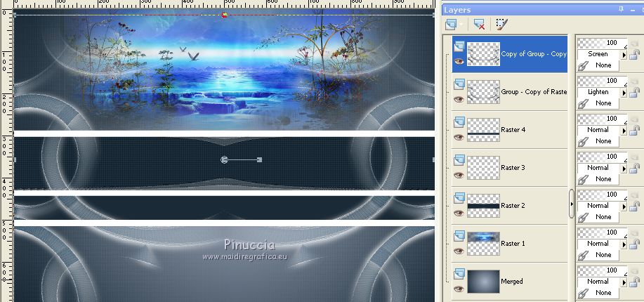Viewport: 644px width, 302px height.
Task: Open the New Layer dropdown arrow
Action: coord(461,25)
